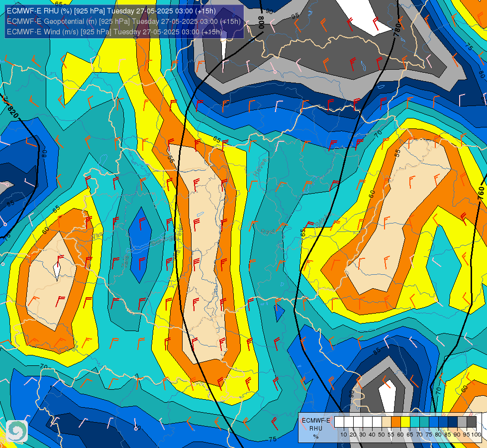Click the green swirl logo icon
This screenshot has height=448, width=487.
point(17,431)
